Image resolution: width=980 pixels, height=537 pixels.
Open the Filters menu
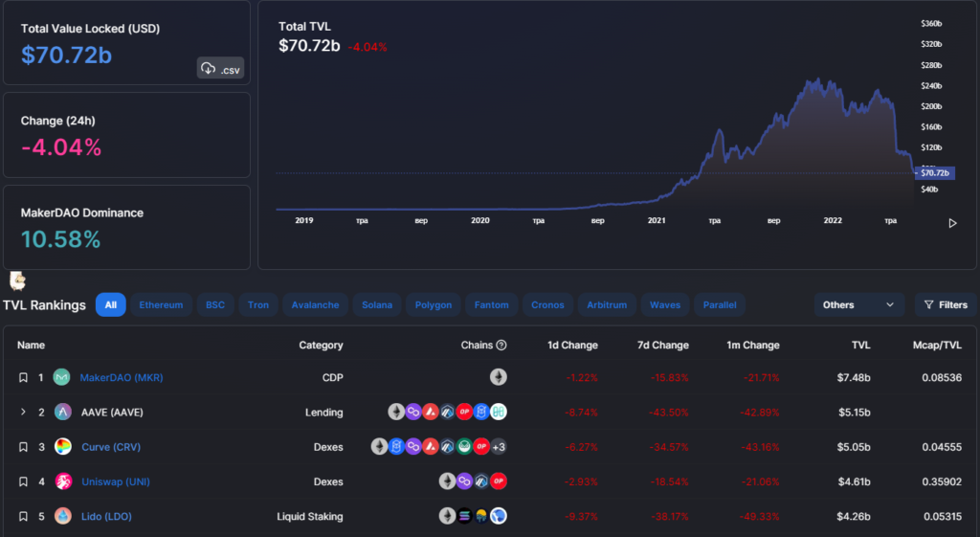click(945, 304)
